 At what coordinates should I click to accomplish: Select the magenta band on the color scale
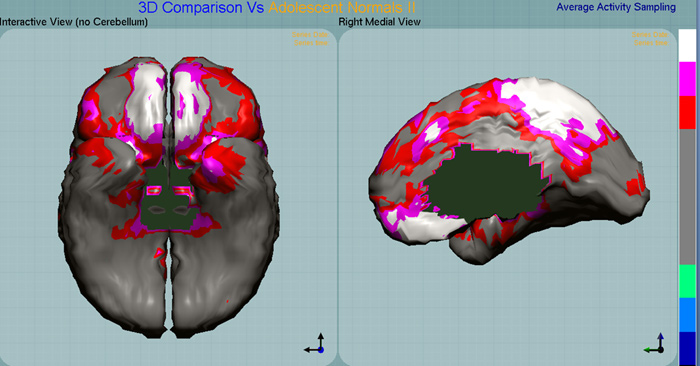687,79
